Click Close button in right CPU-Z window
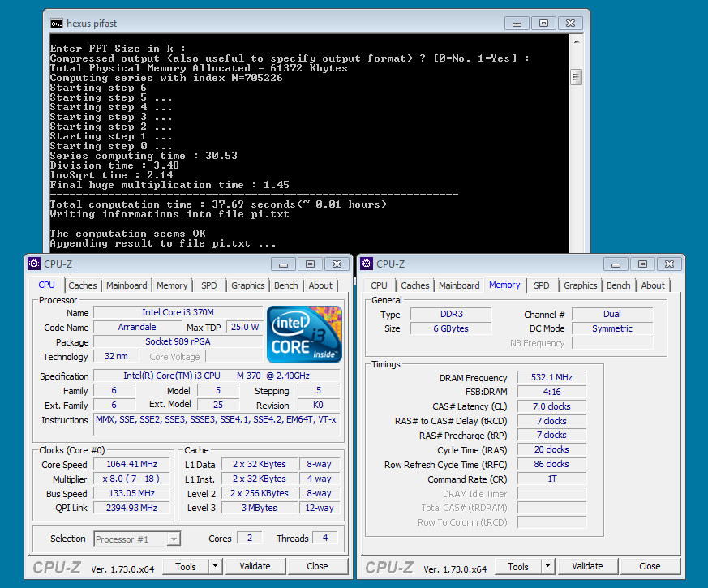 (x=650, y=566)
